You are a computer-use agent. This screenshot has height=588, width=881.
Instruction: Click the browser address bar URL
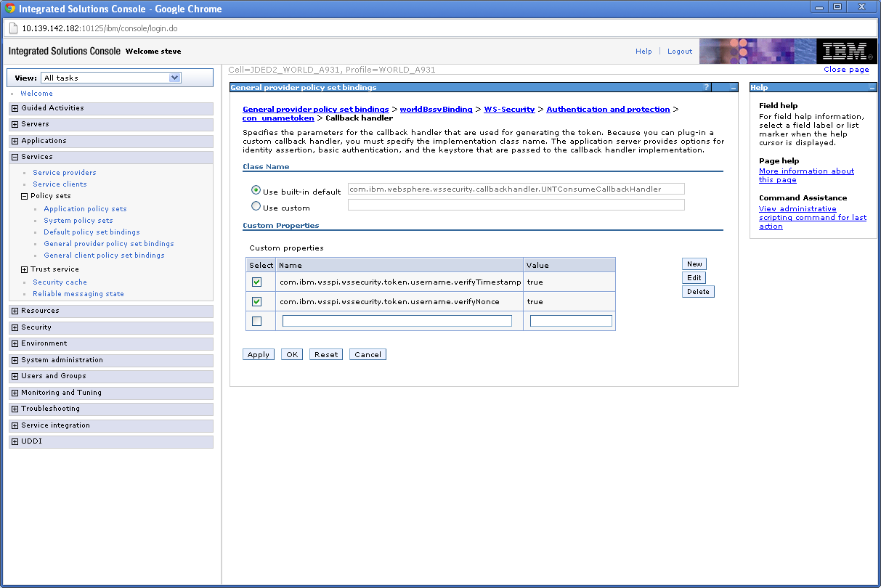pyautogui.click(x=100, y=28)
